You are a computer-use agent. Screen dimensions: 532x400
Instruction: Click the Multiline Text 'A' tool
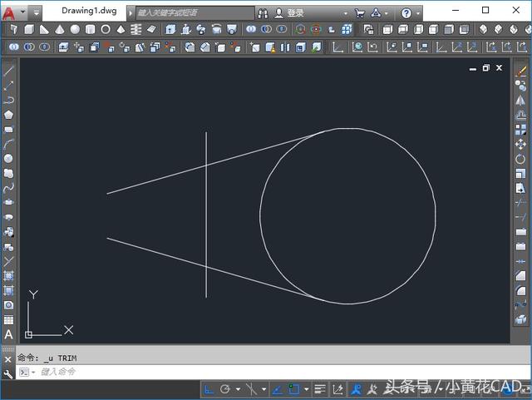tap(9, 334)
